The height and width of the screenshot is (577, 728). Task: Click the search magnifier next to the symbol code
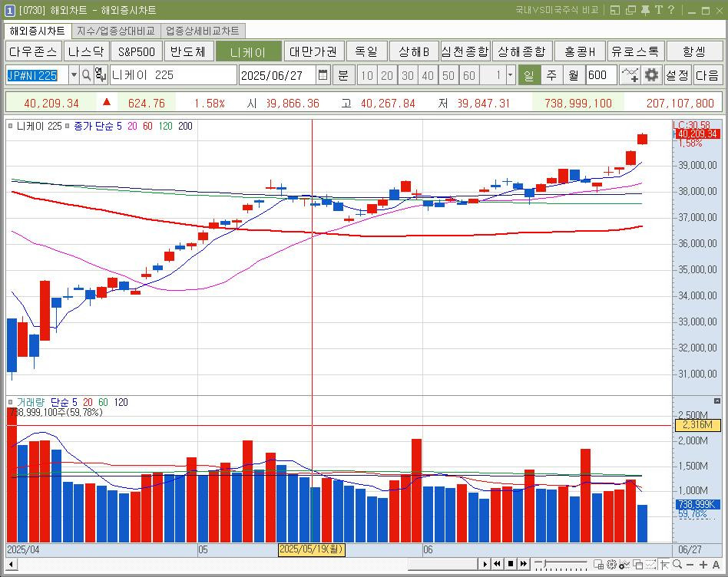(x=86, y=74)
